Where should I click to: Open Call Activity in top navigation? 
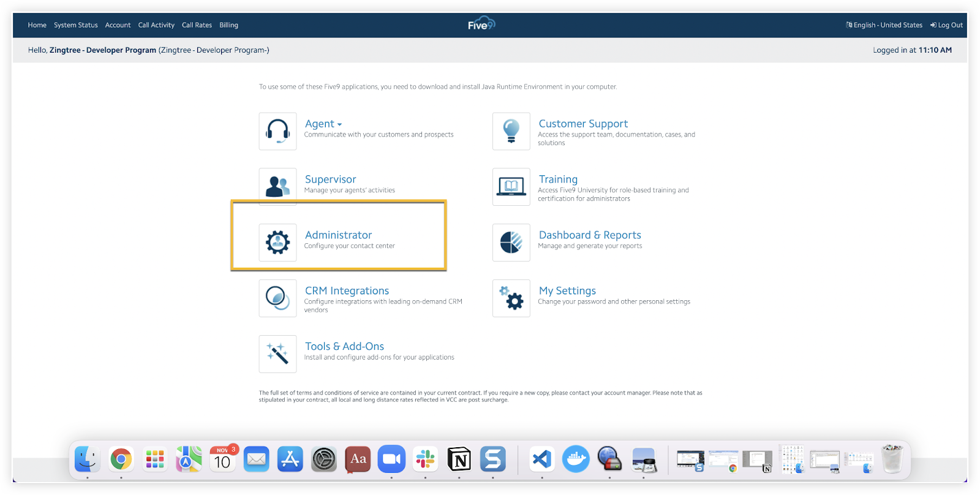click(156, 25)
